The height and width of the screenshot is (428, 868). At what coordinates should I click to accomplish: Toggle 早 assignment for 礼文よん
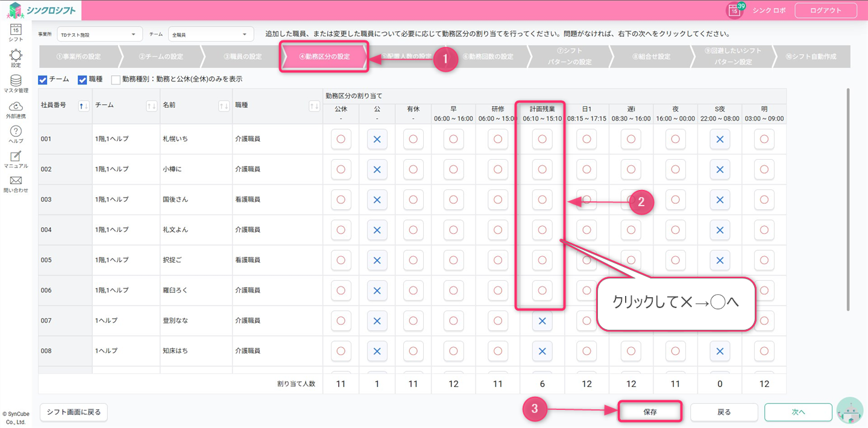[453, 230]
